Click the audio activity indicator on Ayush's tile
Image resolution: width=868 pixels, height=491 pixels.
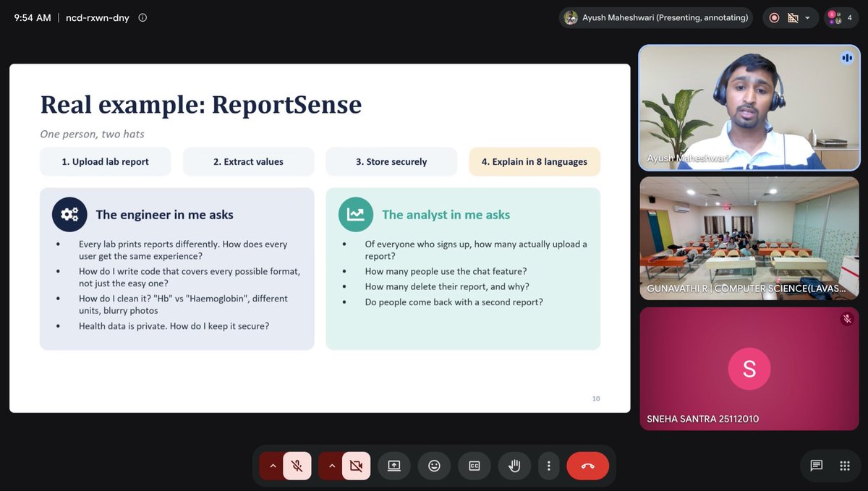pos(846,58)
